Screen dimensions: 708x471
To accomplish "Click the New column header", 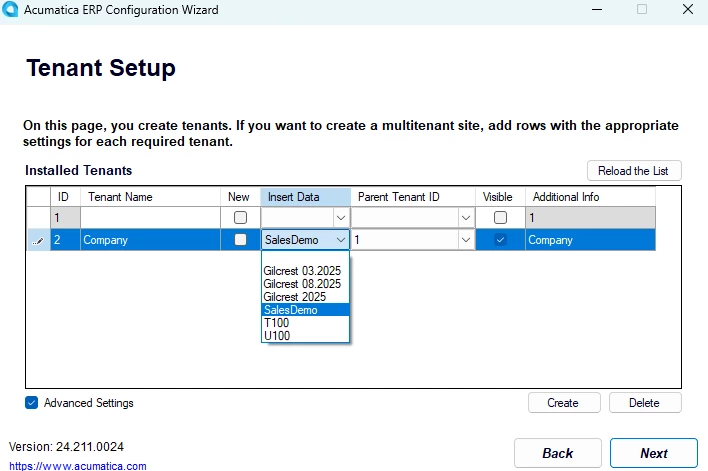I will click(240, 197).
